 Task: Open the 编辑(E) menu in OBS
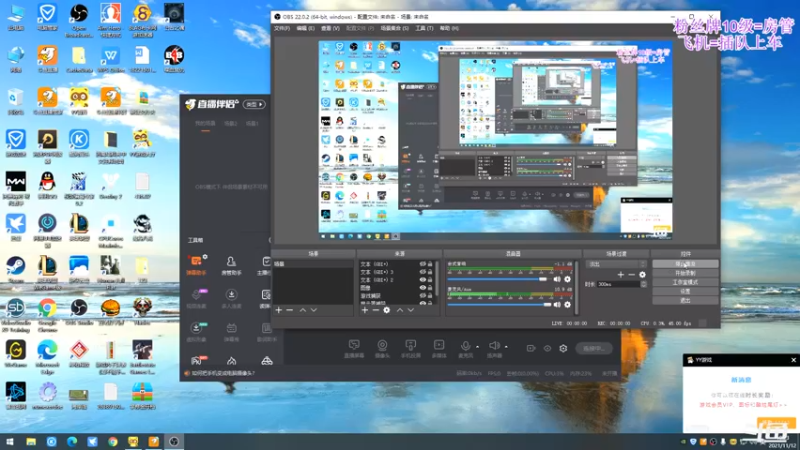(305, 29)
